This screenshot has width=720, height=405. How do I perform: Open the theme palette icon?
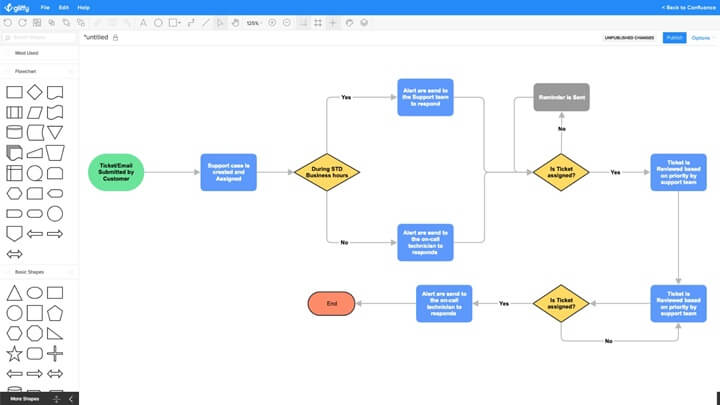point(349,22)
